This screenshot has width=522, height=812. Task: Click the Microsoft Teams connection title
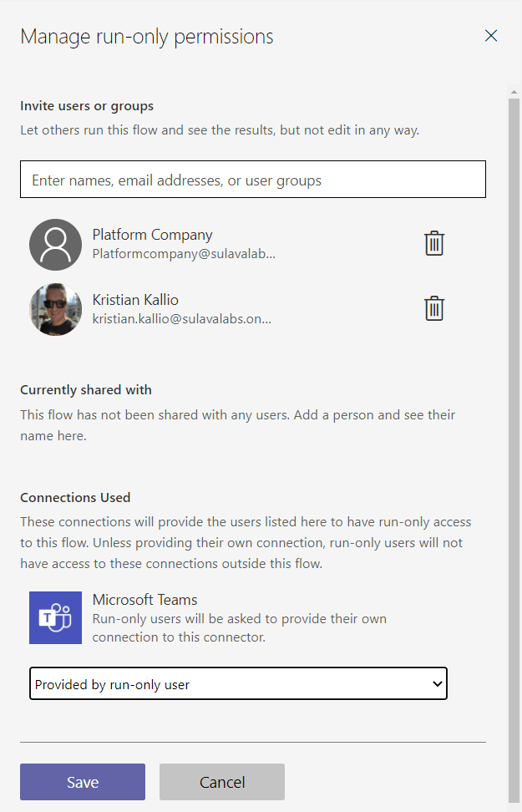(144, 600)
